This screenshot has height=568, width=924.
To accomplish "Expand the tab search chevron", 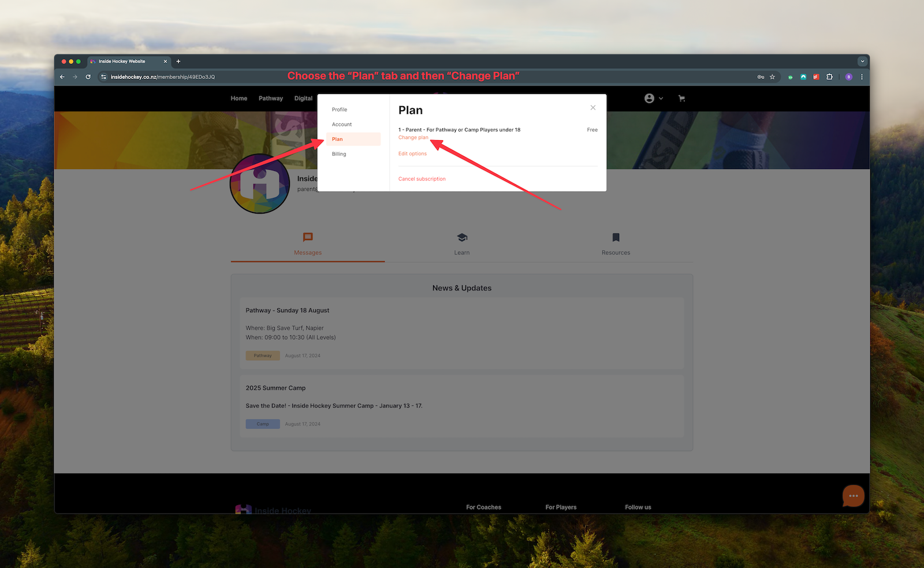I will [862, 61].
